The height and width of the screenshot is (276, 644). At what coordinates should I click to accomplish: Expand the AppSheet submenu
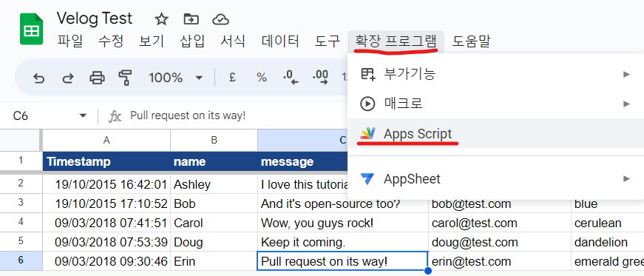pos(495,178)
